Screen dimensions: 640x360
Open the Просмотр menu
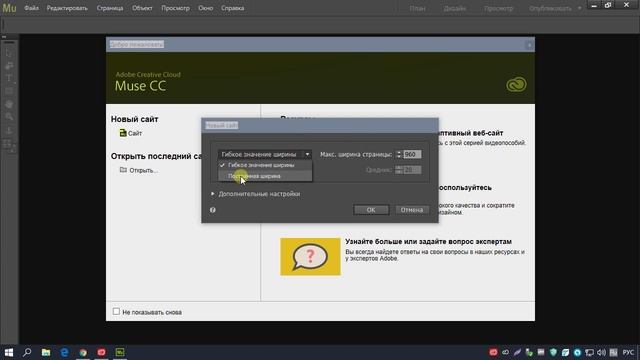(x=175, y=8)
